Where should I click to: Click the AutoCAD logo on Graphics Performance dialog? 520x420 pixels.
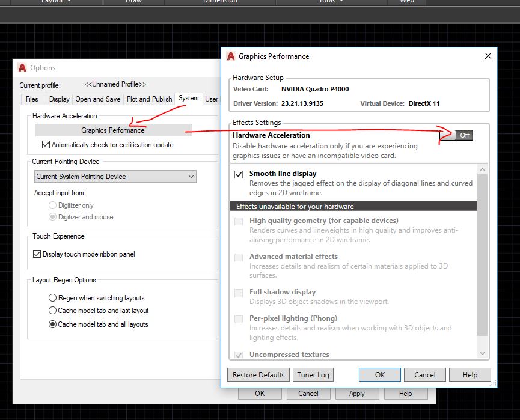point(231,56)
